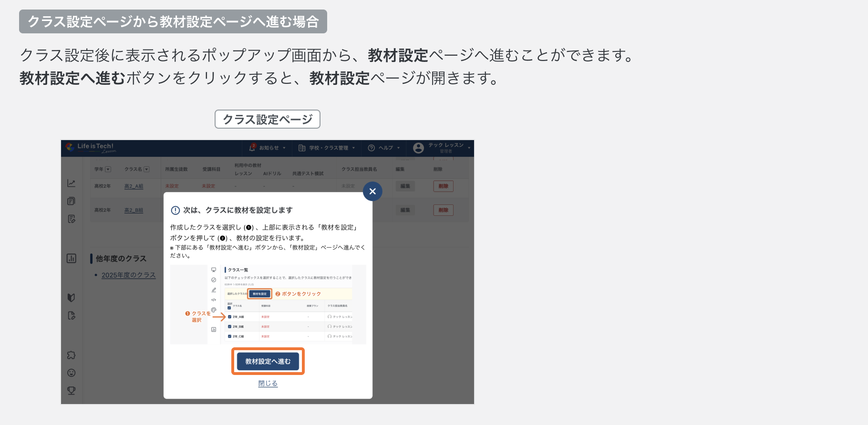Open the line chart icon in sidebar
868x425 pixels.
tap(72, 183)
